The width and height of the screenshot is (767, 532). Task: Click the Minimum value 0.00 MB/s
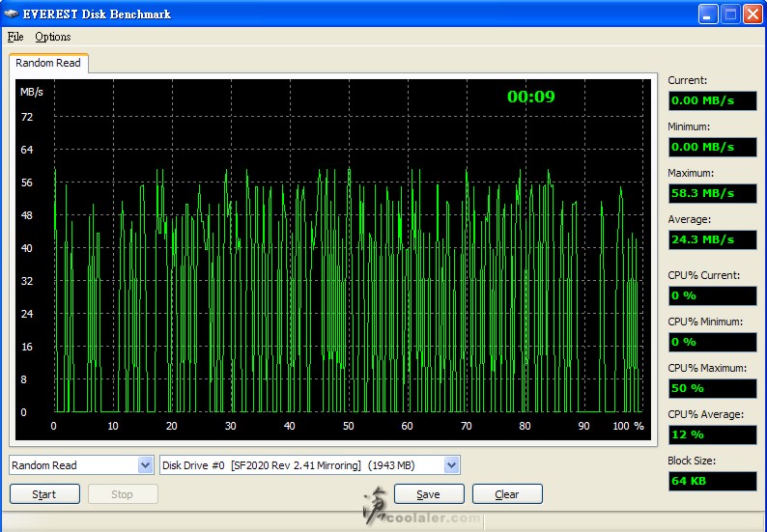pos(712,147)
